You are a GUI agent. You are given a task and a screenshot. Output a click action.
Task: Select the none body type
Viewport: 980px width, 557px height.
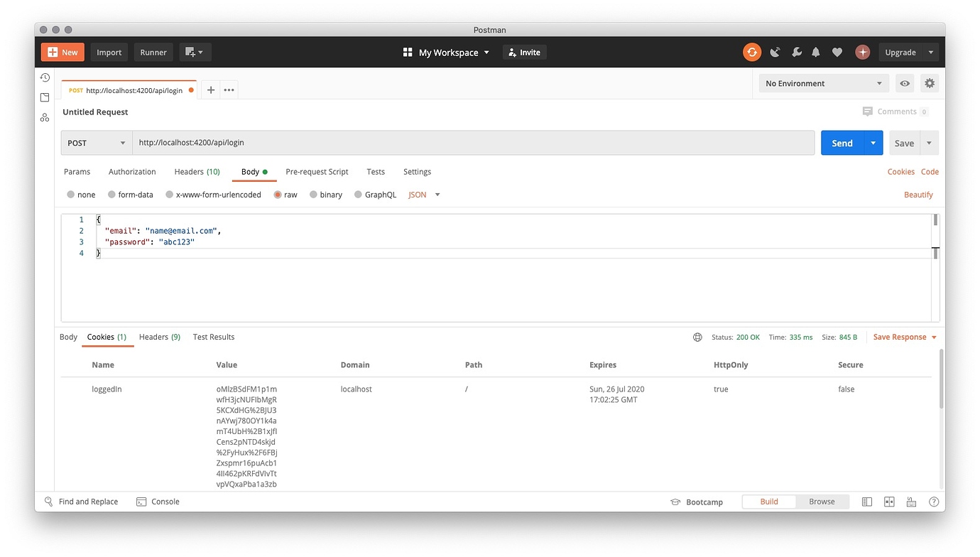(x=81, y=195)
